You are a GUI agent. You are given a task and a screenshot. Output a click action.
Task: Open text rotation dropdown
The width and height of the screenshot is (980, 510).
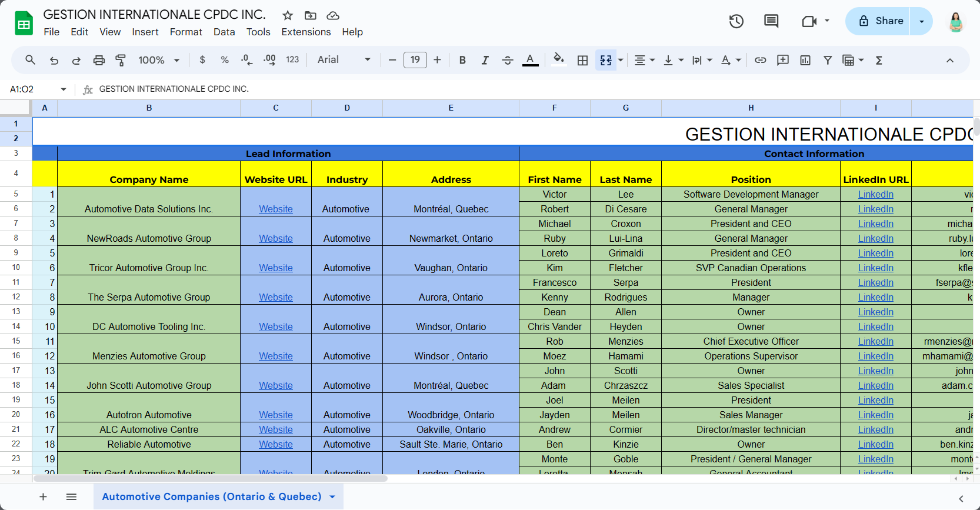[x=731, y=60]
